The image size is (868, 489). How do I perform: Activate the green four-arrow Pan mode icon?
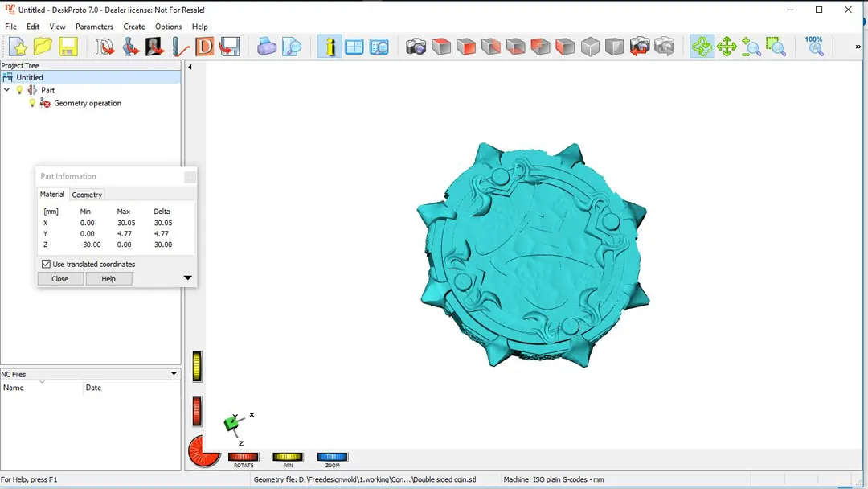point(727,47)
